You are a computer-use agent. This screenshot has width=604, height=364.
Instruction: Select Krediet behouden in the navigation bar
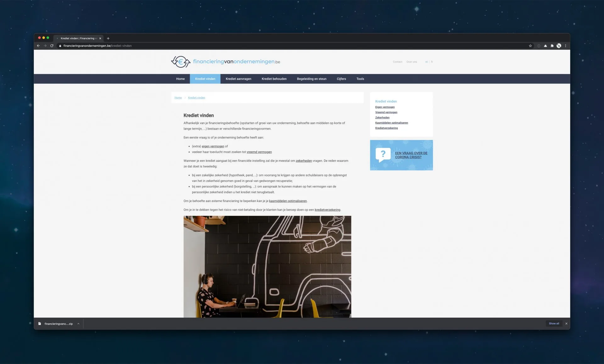point(274,79)
